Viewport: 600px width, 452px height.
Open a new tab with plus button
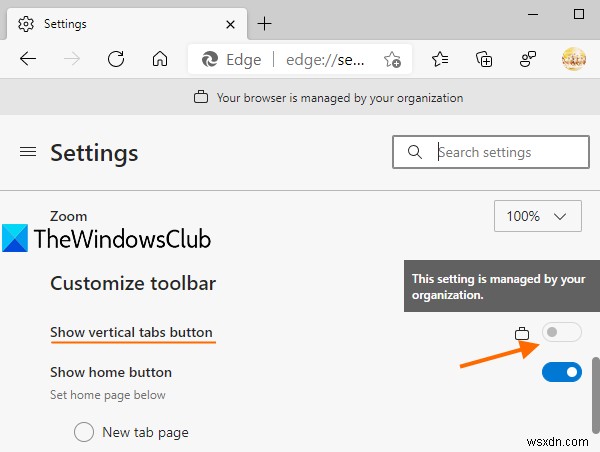[x=264, y=24]
